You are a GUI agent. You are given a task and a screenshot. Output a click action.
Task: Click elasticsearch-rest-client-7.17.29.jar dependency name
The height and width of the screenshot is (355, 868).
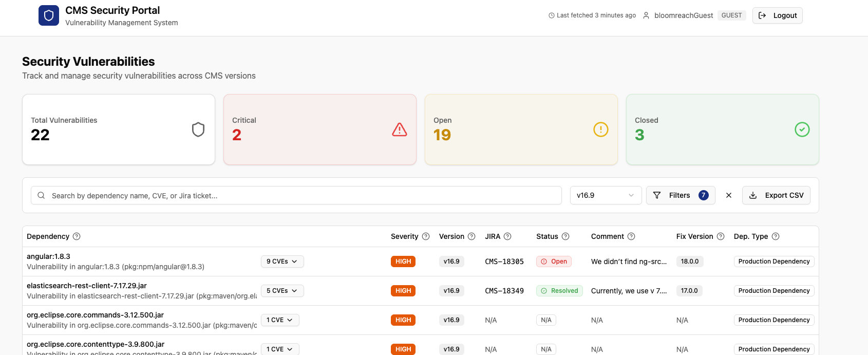coord(87,286)
